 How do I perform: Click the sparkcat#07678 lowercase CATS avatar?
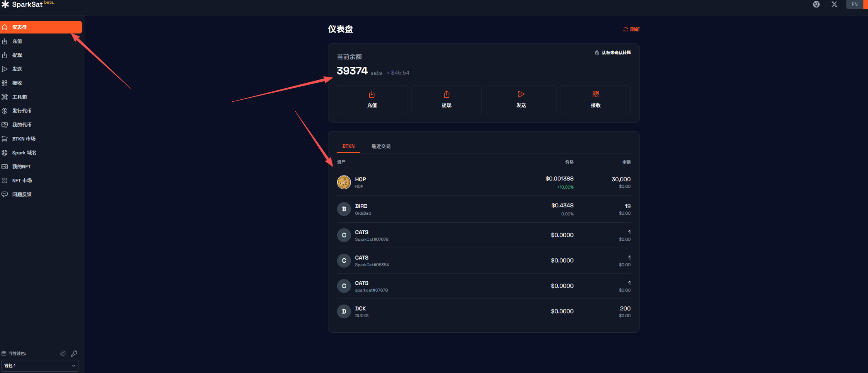(x=344, y=286)
